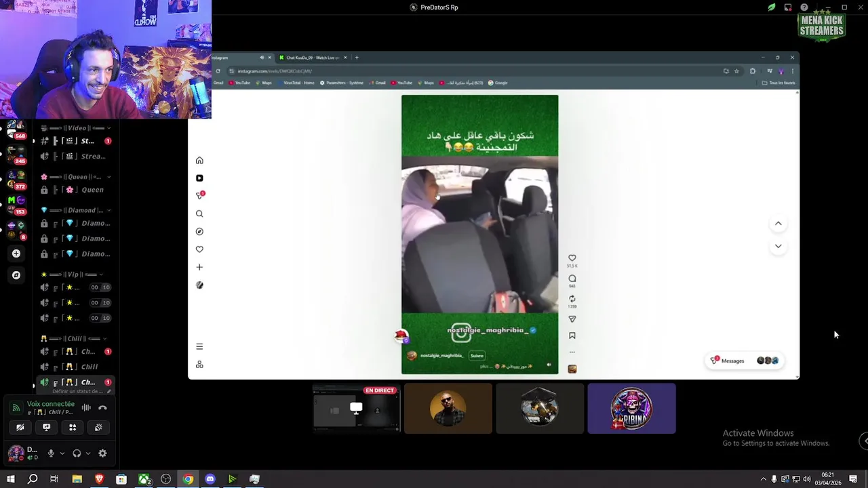The width and height of the screenshot is (868, 488).
Task: Open locked Queen voice channel
Action: click(75, 190)
